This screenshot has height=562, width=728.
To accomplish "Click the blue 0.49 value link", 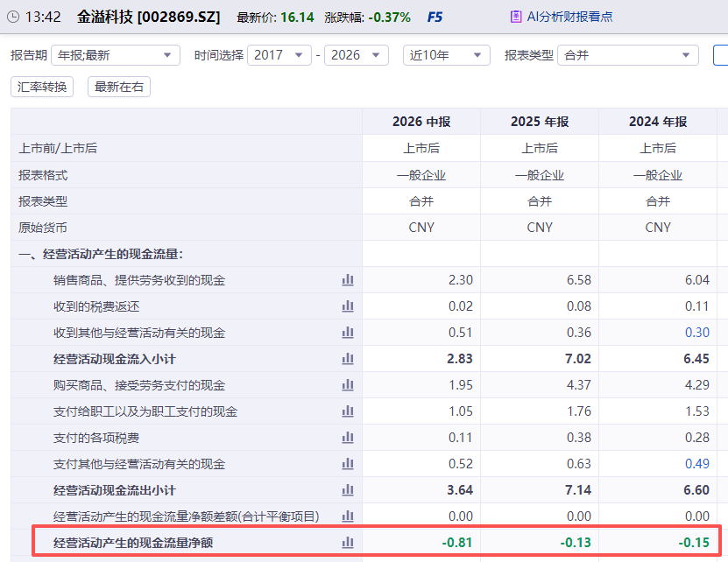I will pyautogui.click(x=697, y=464).
